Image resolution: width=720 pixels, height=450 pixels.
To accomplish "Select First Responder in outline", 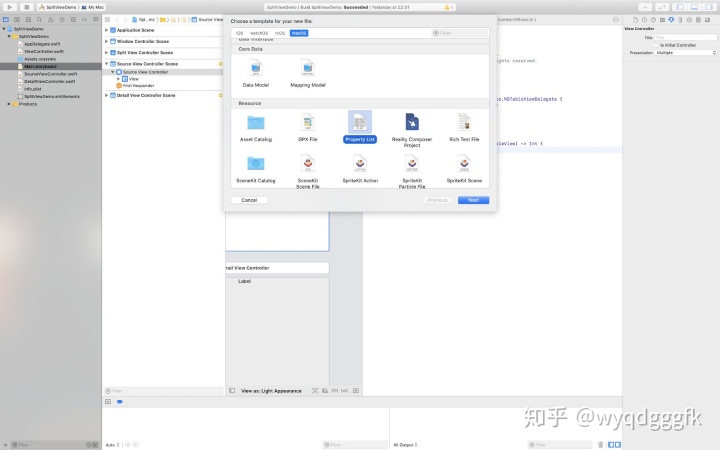I will tap(138, 85).
